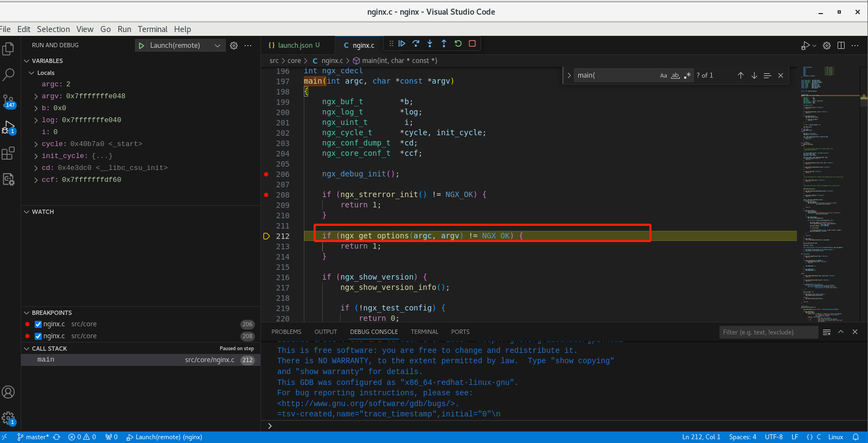868x443 pixels.
Task: Go to previous find match
Action: click(741, 75)
